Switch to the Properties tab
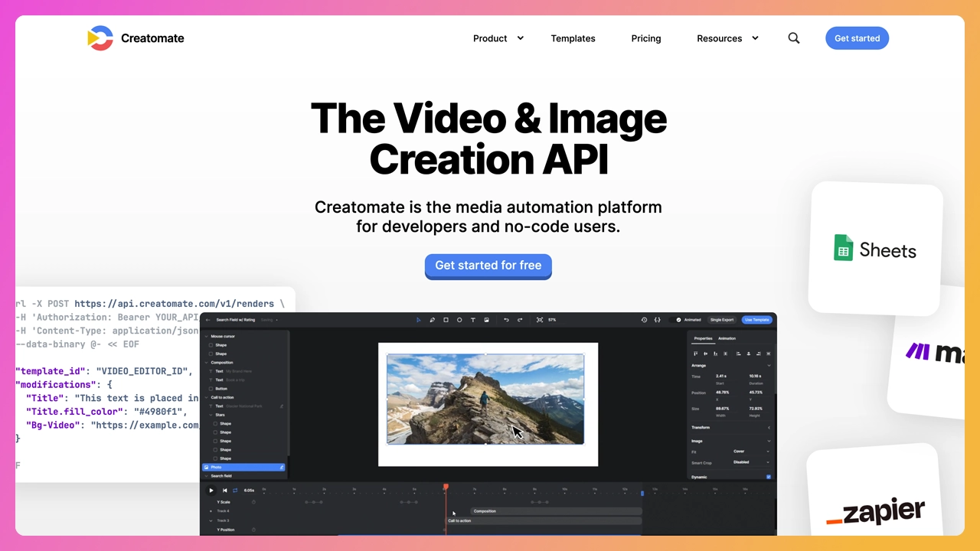 click(x=703, y=338)
